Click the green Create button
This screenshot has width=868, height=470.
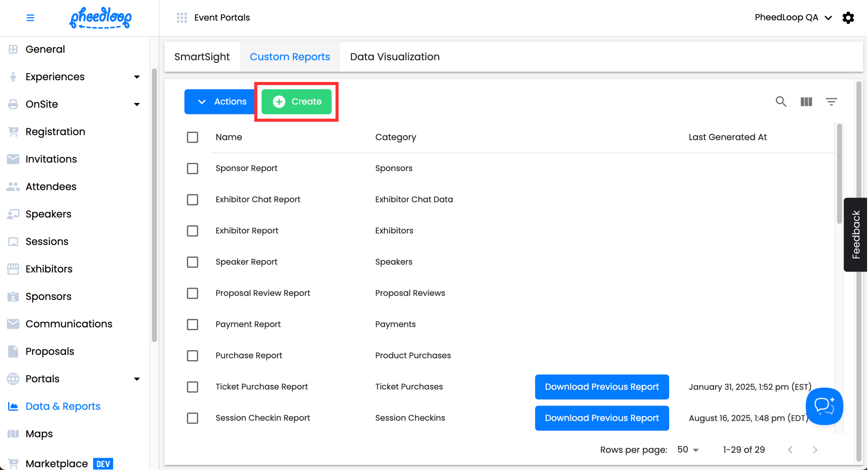coord(297,101)
